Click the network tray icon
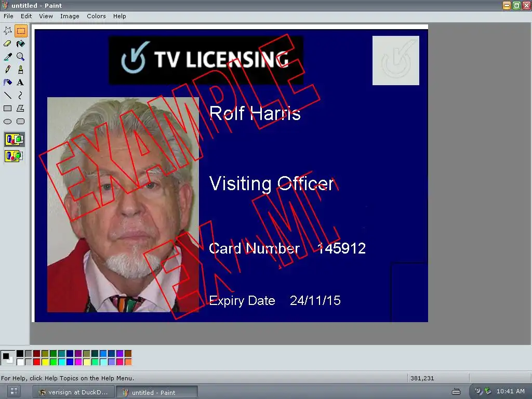The image size is (532, 399). pyautogui.click(x=488, y=391)
